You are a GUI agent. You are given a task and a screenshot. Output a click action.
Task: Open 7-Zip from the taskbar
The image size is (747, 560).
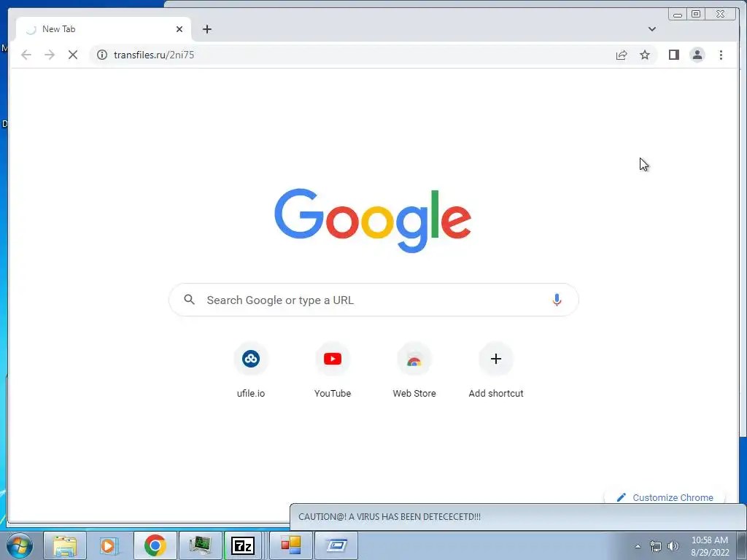(x=243, y=545)
